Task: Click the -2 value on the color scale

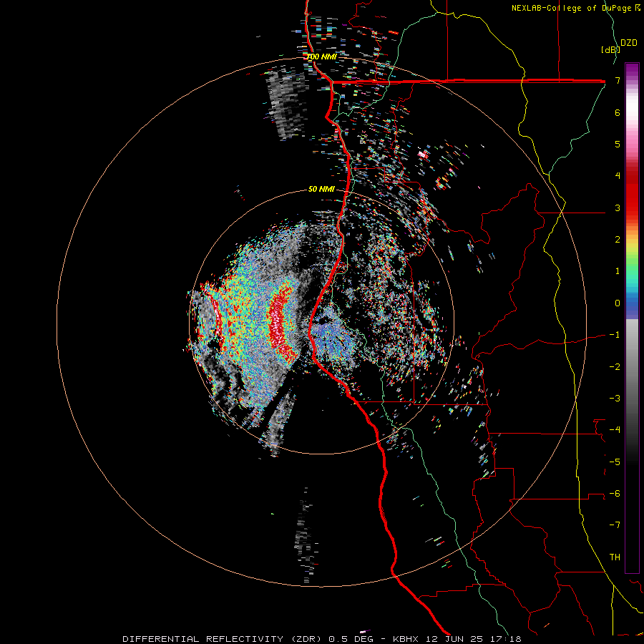Action: (x=615, y=367)
